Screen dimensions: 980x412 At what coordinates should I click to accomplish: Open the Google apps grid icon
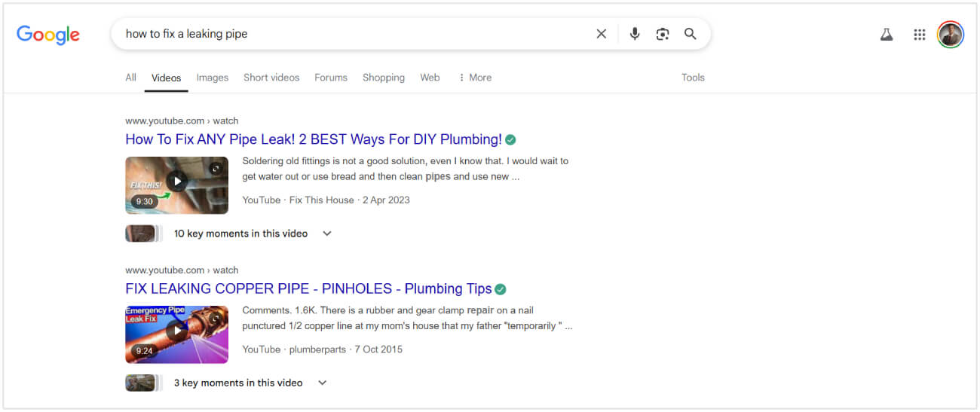[919, 35]
